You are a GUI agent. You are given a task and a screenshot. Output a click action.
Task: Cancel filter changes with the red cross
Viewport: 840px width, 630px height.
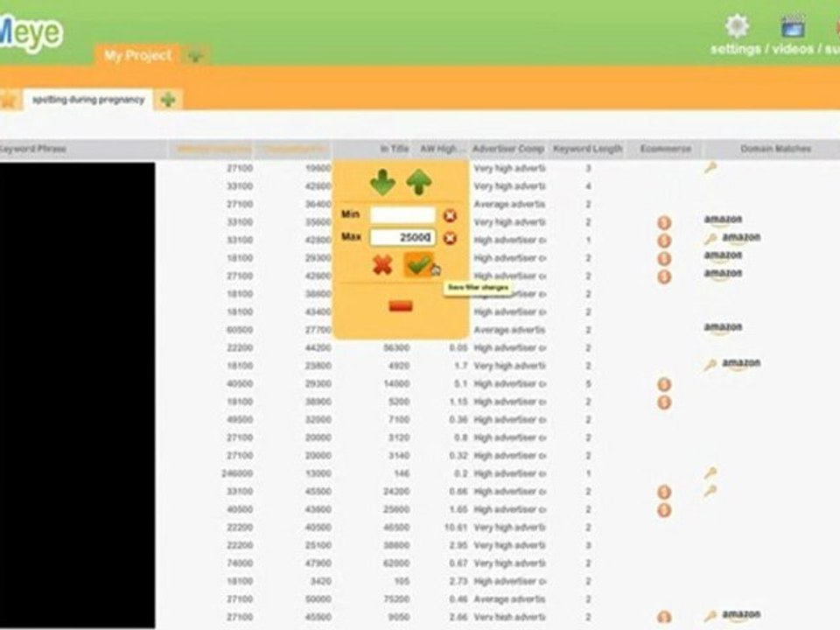pos(382,264)
